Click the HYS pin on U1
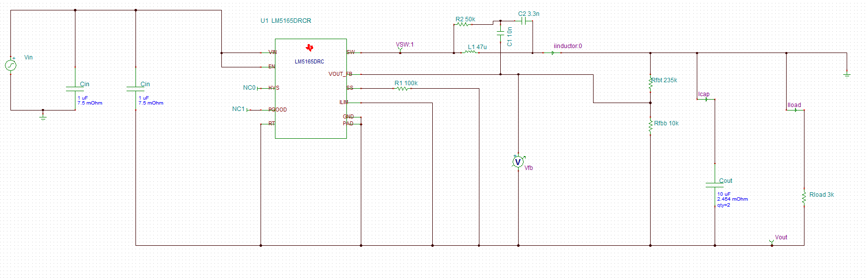Viewport: 868px width, 278px height. pyautogui.click(x=273, y=88)
